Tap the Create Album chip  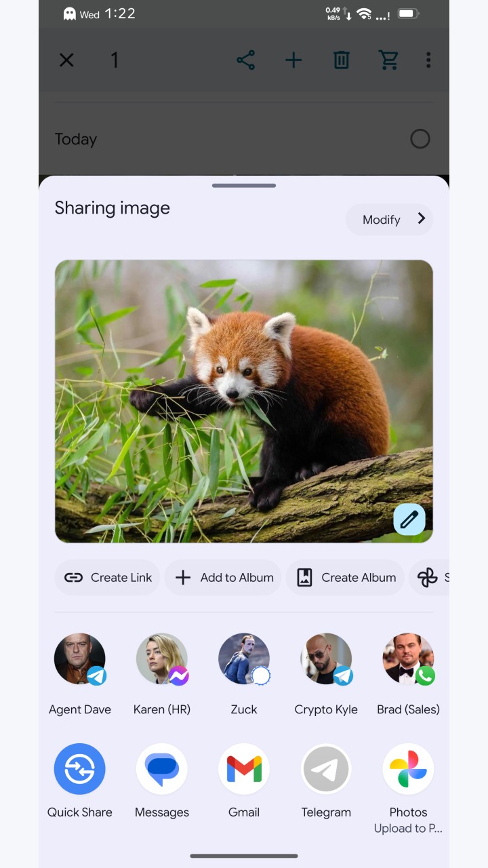345,578
